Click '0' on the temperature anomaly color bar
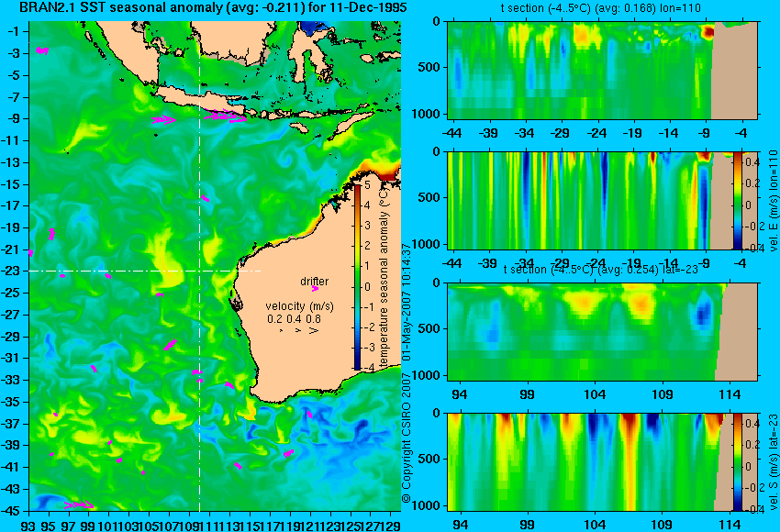Image resolution: width=780 pixels, height=532 pixels. pos(367,286)
